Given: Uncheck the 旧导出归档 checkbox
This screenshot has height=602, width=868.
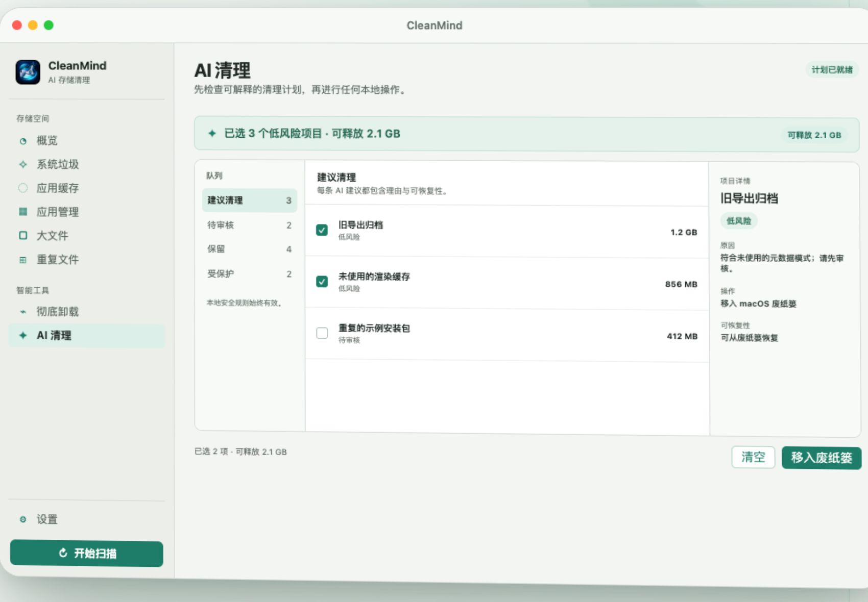Looking at the screenshot, I should [322, 230].
